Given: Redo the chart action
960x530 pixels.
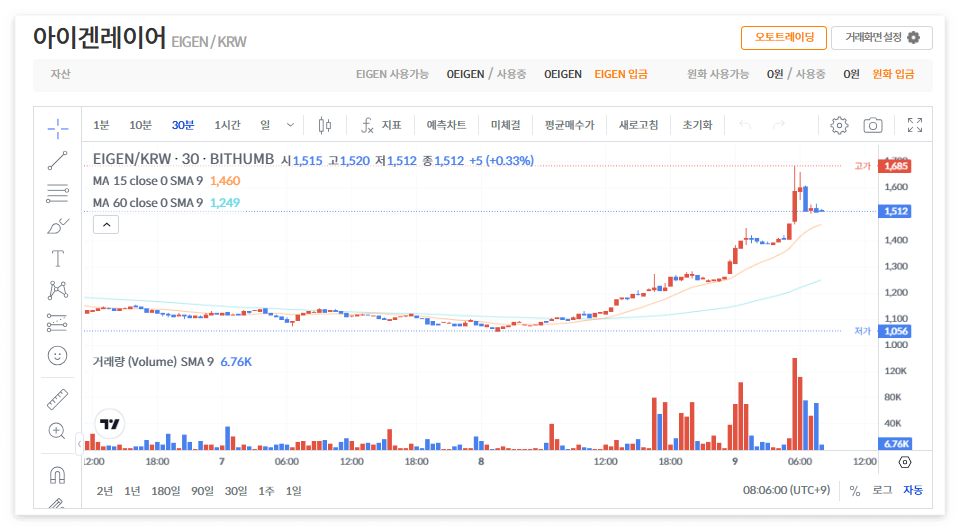Looking at the screenshot, I should coord(779,125).
